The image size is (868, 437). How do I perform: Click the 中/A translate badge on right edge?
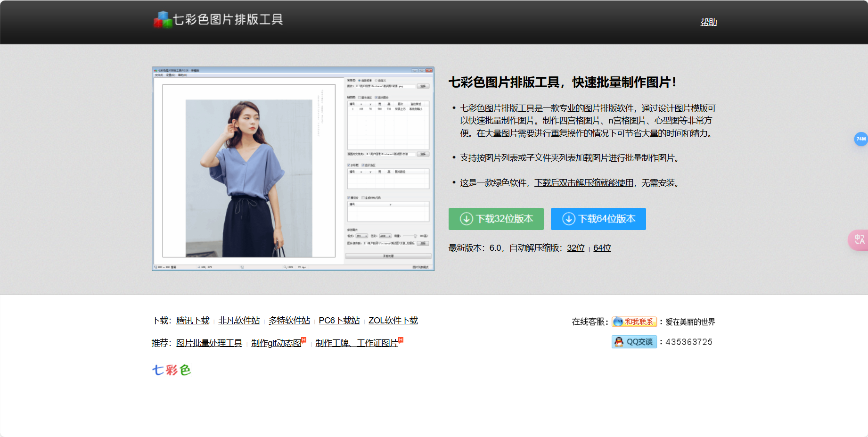[x=859, y=240]
